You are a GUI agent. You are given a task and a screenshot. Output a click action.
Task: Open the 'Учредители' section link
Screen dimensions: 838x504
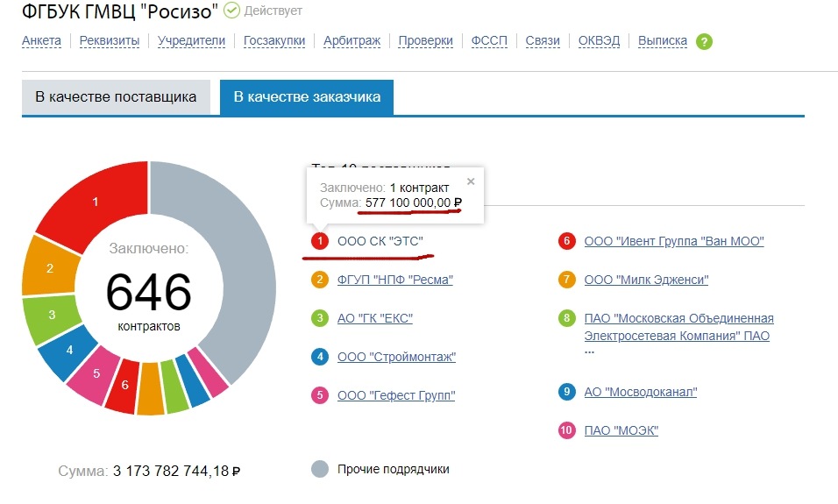click(x=191, y=40)
